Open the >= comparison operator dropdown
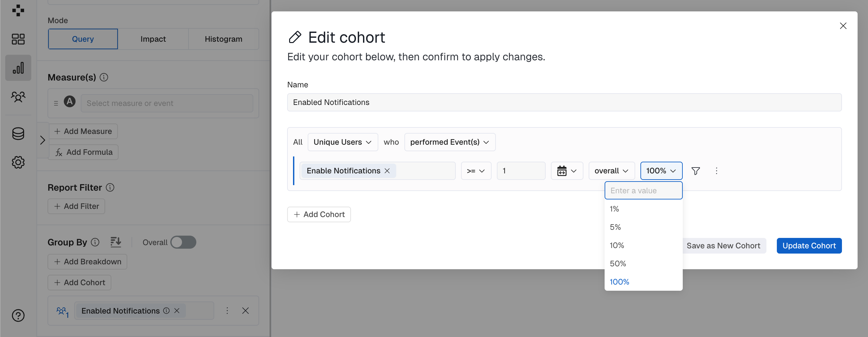The height and width of the screenshot is (337, 868). pos(476,171)
